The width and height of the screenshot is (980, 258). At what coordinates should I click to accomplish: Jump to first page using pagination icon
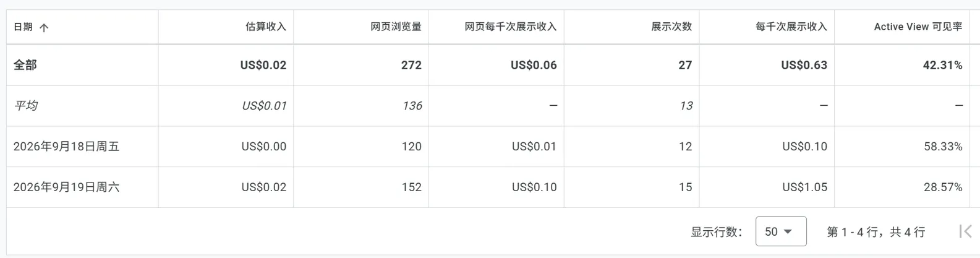click(965, 231)
